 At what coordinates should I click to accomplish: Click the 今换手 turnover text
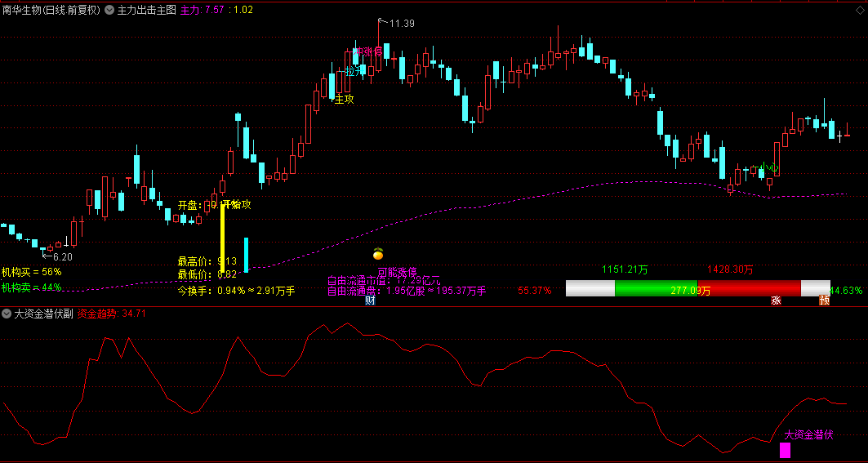coord(236,291)
